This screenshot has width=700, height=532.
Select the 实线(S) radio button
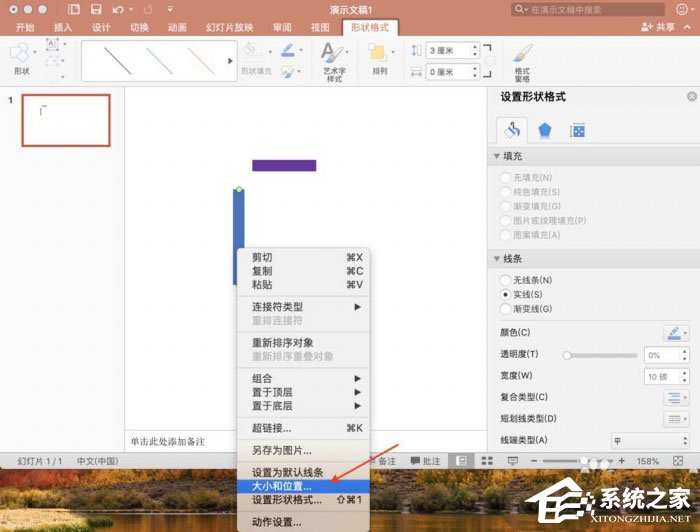tap(505, 295)
